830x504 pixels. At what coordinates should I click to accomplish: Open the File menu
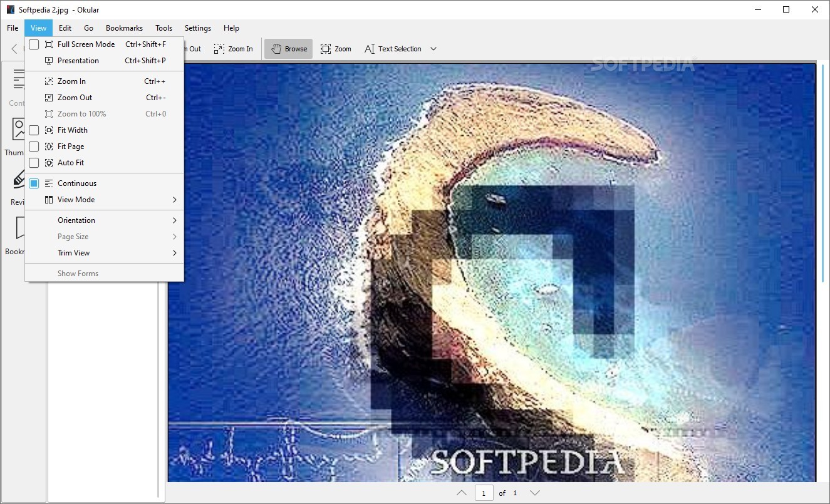tap(13, 28)
